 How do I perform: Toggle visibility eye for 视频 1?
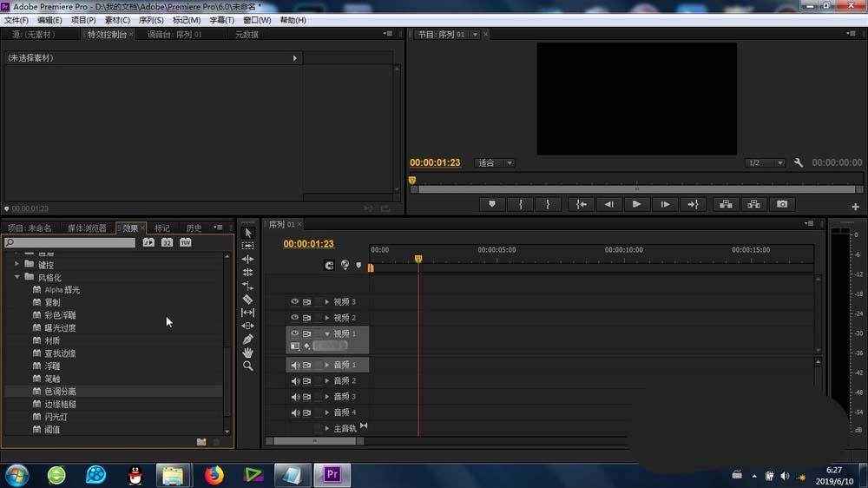[294, 333]
